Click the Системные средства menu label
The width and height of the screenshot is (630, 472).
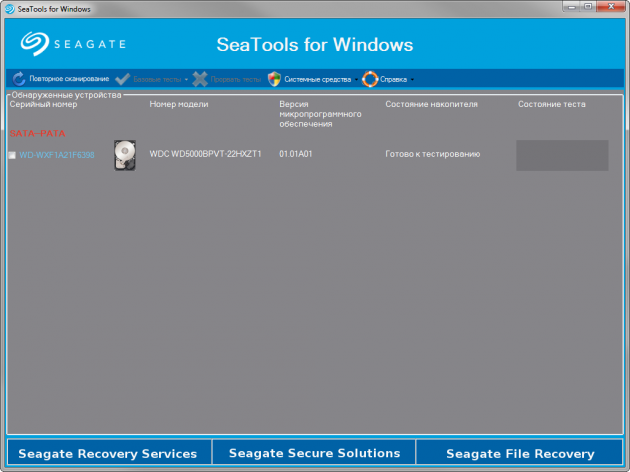[x=318, y=80]
